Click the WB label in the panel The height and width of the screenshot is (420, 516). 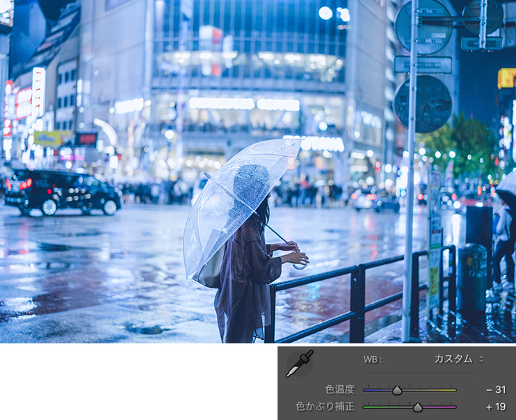click(373, 359)
